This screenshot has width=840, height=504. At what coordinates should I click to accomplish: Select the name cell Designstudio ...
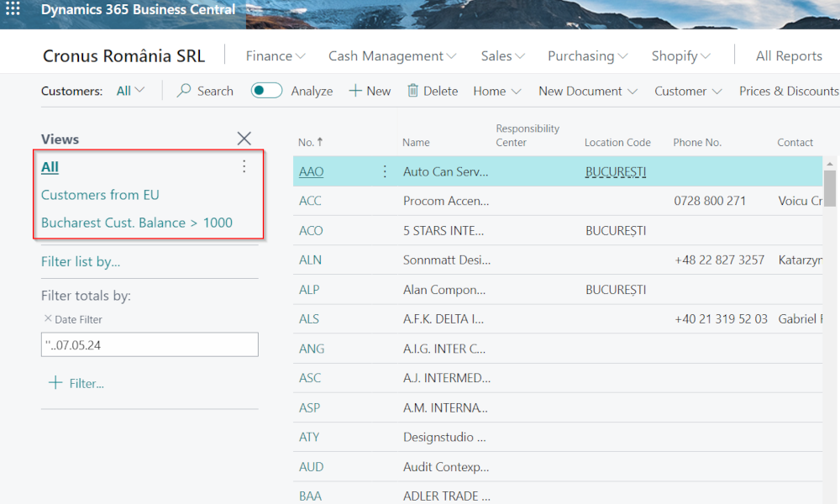click(x=444, y=437)
